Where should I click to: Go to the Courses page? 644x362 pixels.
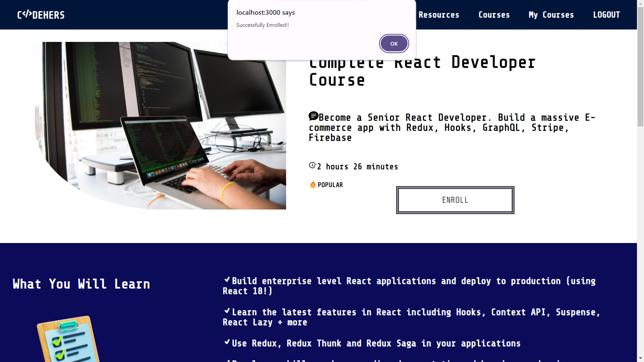(x=494, y=15)
